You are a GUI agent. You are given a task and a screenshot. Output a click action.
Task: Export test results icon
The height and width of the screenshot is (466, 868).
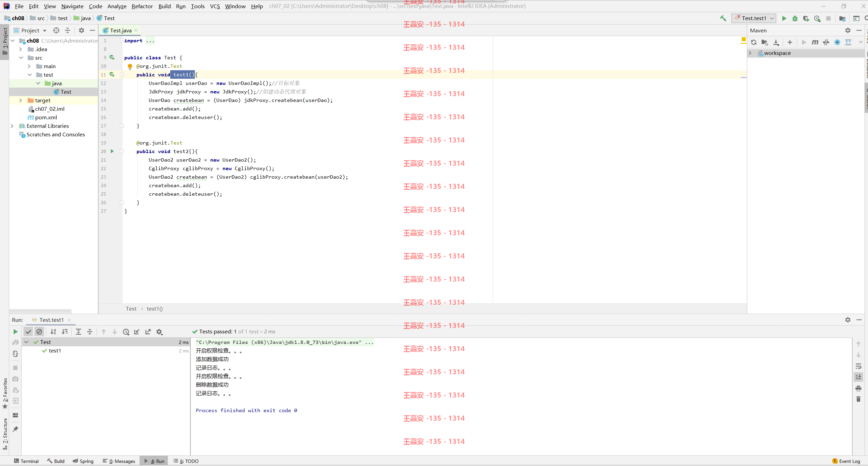(148, 332)
